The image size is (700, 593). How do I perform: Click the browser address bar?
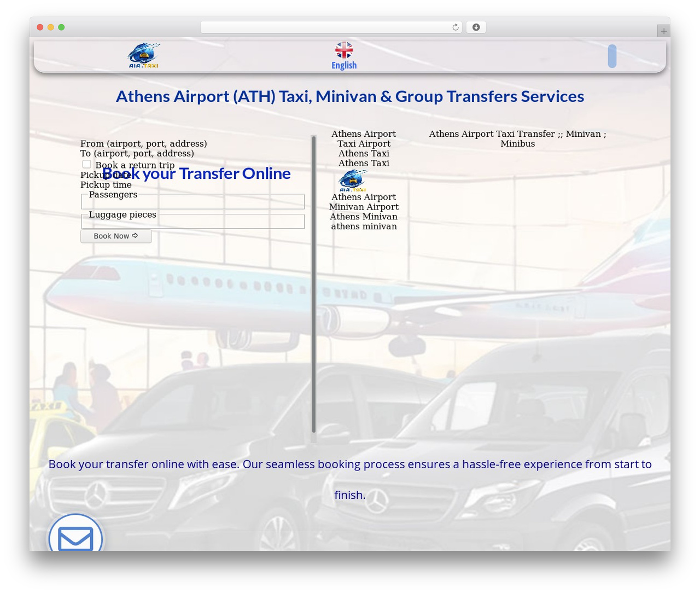[331, 27]
